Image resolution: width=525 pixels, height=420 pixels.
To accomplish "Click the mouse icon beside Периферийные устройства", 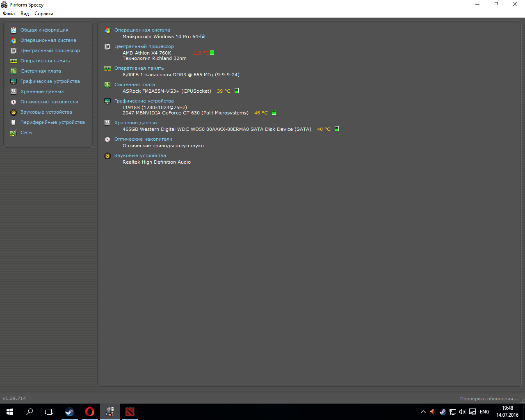I will pos(14,122).
